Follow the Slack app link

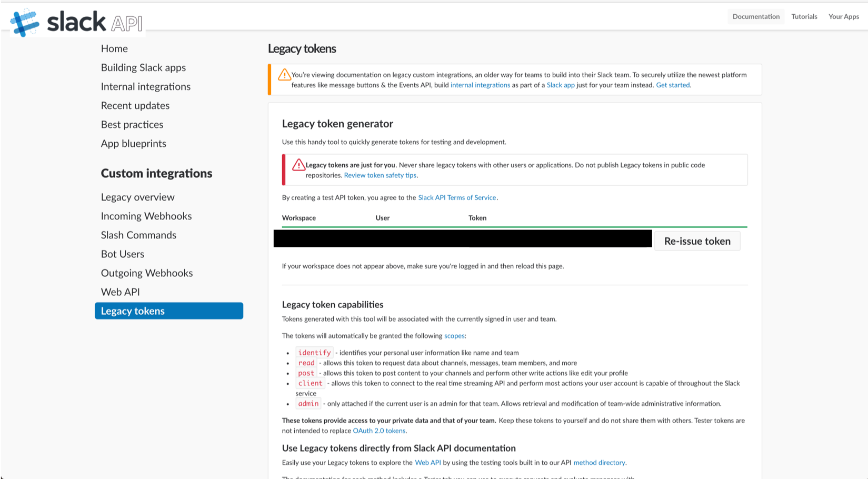(x=561, y=85)
